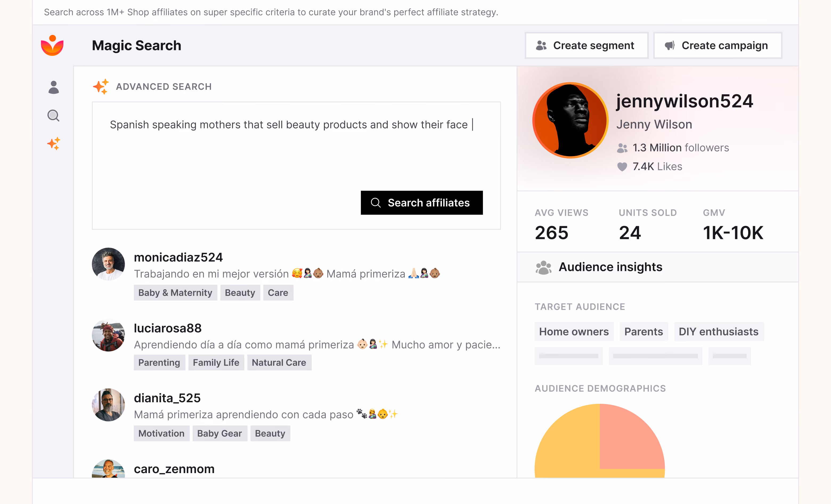Focus the advanced search query text box
Viewport: 831px width, 504px height.
point(296,166)
